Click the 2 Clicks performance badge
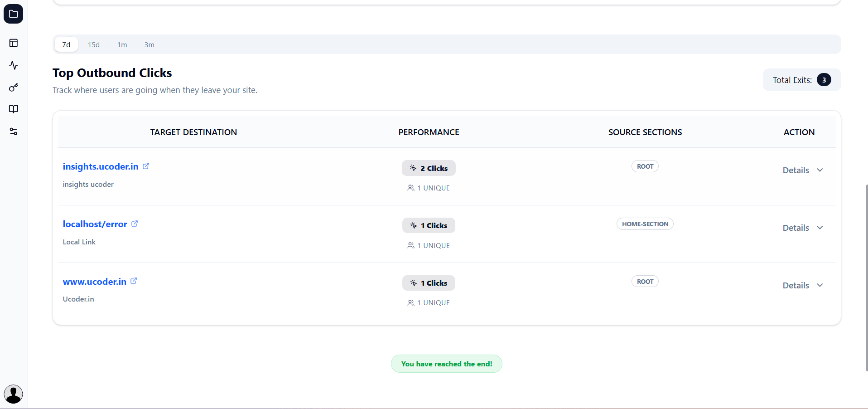This screenshot has height=409, width=868. pyautogui.click(x=429, y=168)
